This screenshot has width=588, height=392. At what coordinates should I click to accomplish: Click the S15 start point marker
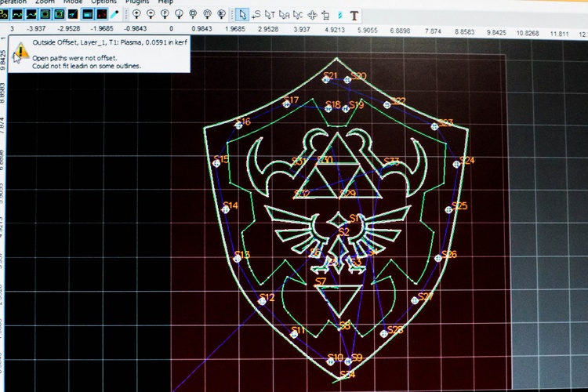pos(216,163)
